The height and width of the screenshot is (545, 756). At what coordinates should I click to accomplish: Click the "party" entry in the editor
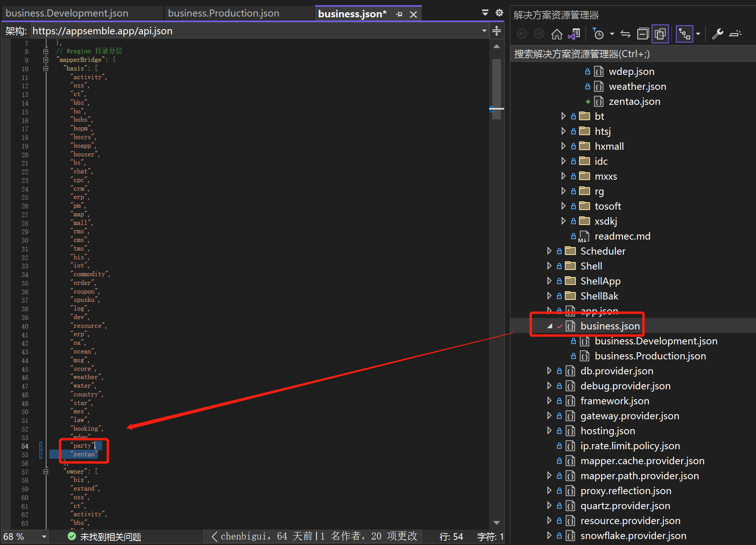[x=82, y=446]
